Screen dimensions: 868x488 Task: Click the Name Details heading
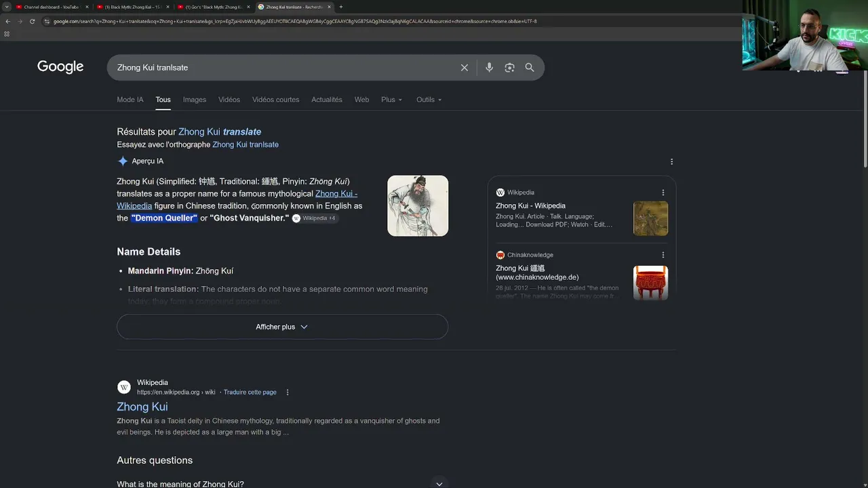point(149,251)
